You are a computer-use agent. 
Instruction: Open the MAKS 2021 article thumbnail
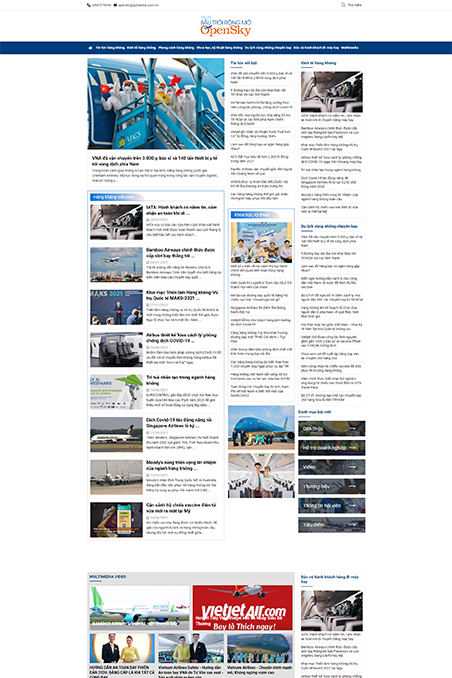pos(116,307)
